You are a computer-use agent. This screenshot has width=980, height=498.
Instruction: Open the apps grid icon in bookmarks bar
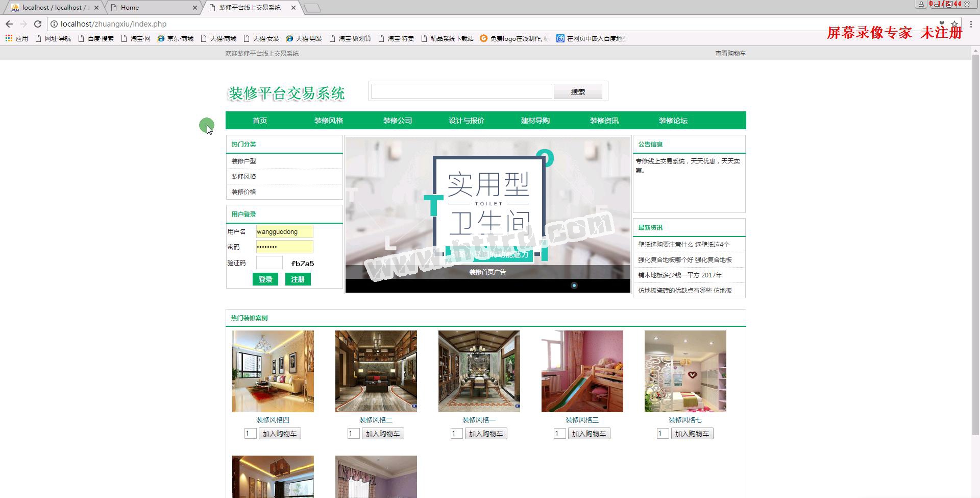pos(9,38)
